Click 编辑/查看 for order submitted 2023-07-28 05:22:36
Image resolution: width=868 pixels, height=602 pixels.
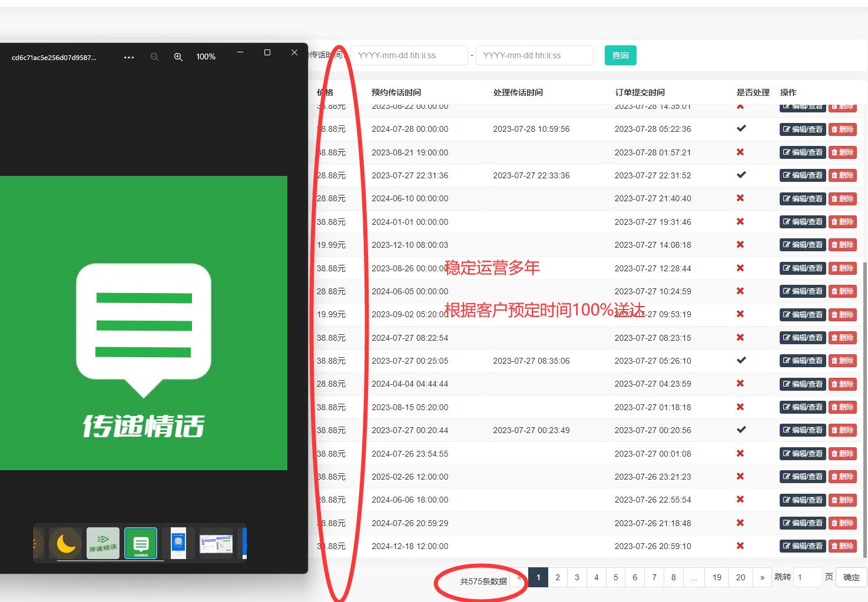tap(803, 129)
